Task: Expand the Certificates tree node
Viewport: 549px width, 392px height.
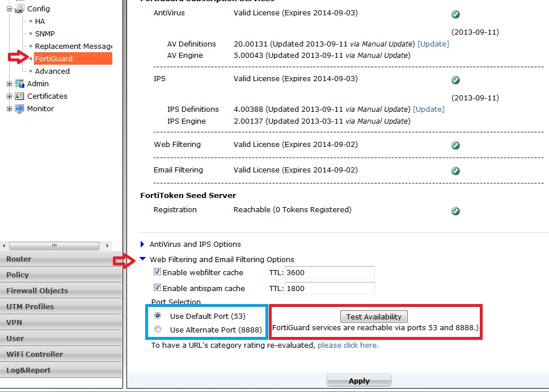Action: (10, 96)
